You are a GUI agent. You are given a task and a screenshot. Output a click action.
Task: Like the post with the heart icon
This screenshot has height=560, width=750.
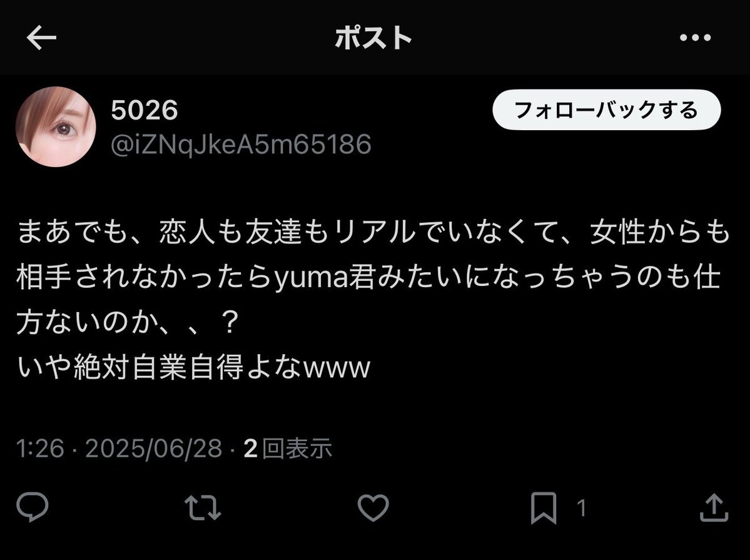click(373, 507)
